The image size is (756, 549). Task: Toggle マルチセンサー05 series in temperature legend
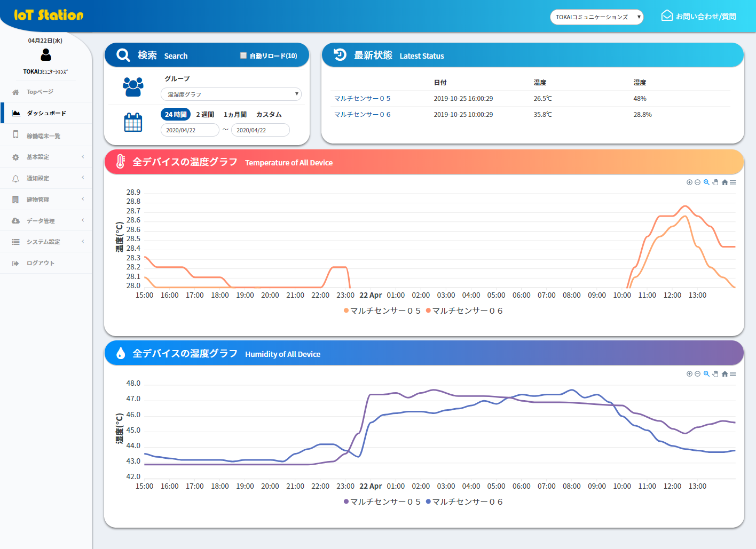(x=382, y=311)
